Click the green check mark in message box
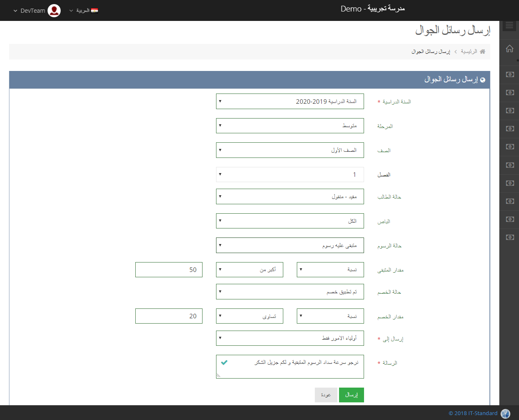This screenshot has height=420, width=519. (224, 363)
